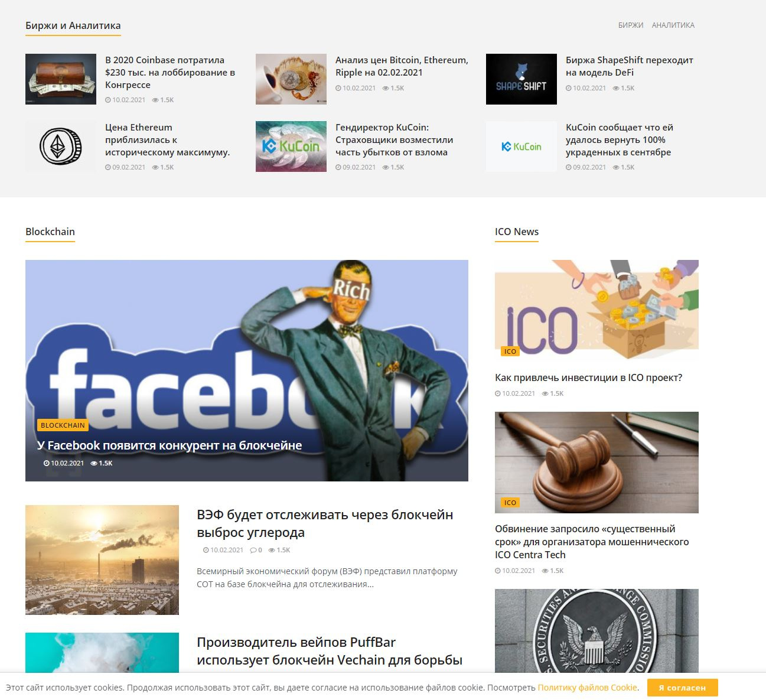Click the factory smoke city thumbnail
766x700 pixels.
click(102, 560)
